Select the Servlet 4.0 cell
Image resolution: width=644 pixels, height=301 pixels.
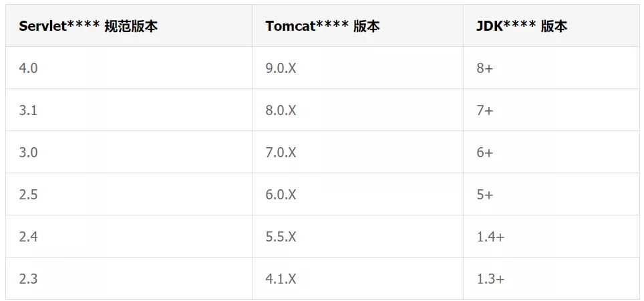(129, 68)
